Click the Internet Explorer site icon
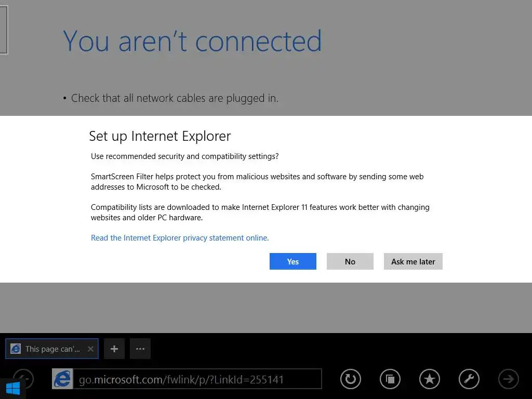The width and height of the screenshot is (532, 399). [62, 379]
